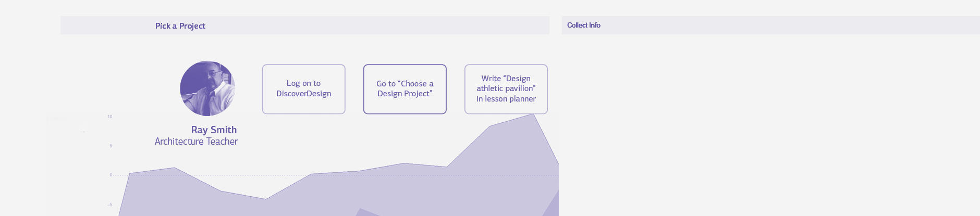This screenshot has width=980, height=216.
Task: Select the "Log on to DiscoverDesign" step card
Action: click(303, 89)
